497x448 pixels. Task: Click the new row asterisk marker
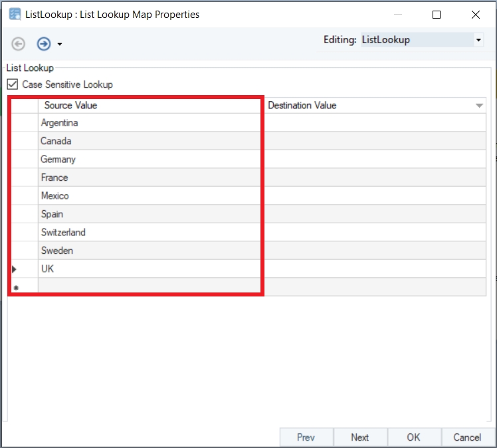15,288
